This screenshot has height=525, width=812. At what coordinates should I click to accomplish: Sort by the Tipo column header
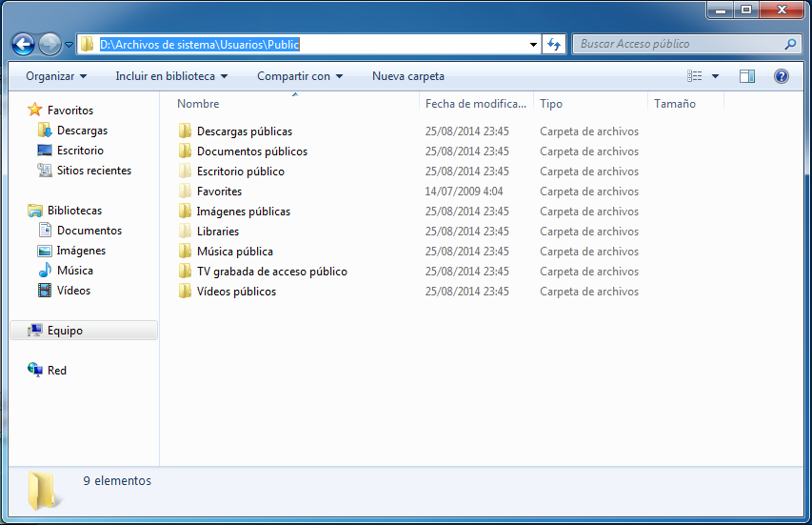(551, 104)
